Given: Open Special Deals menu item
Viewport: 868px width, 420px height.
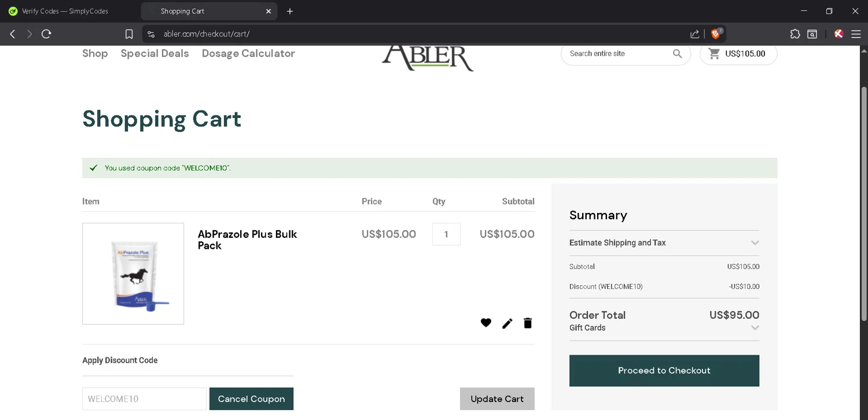Looking at the screenshot, I should [x=155, y=53].
